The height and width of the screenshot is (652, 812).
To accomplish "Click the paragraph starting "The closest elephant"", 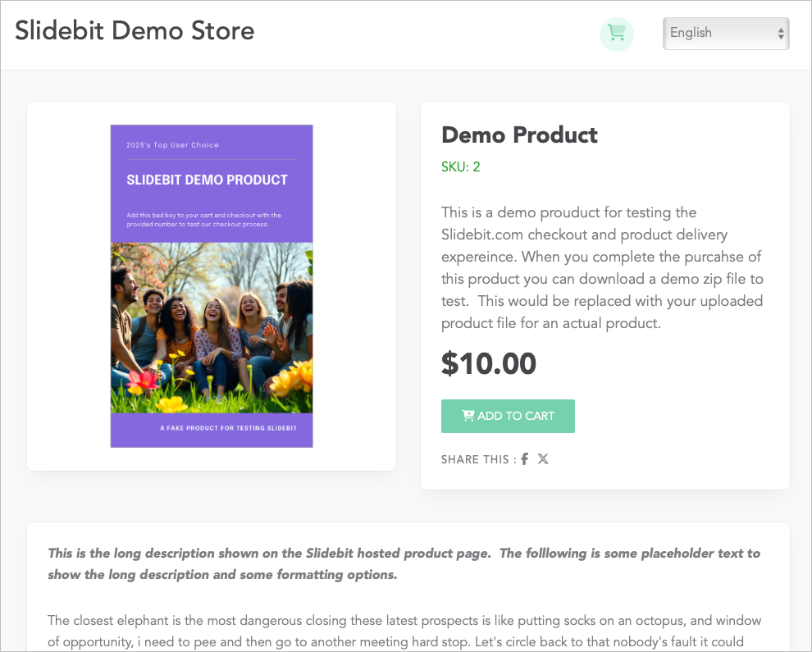I will tap(404, 631).
